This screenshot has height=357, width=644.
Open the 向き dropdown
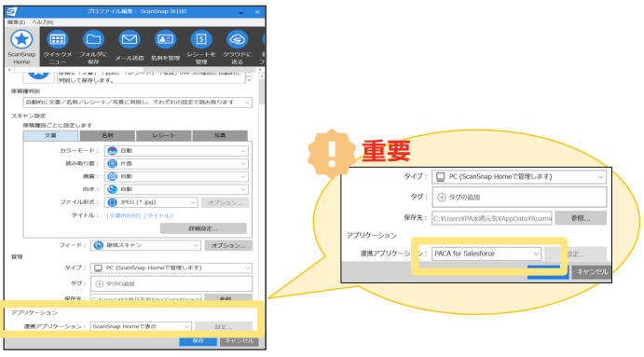click(176, 189)
